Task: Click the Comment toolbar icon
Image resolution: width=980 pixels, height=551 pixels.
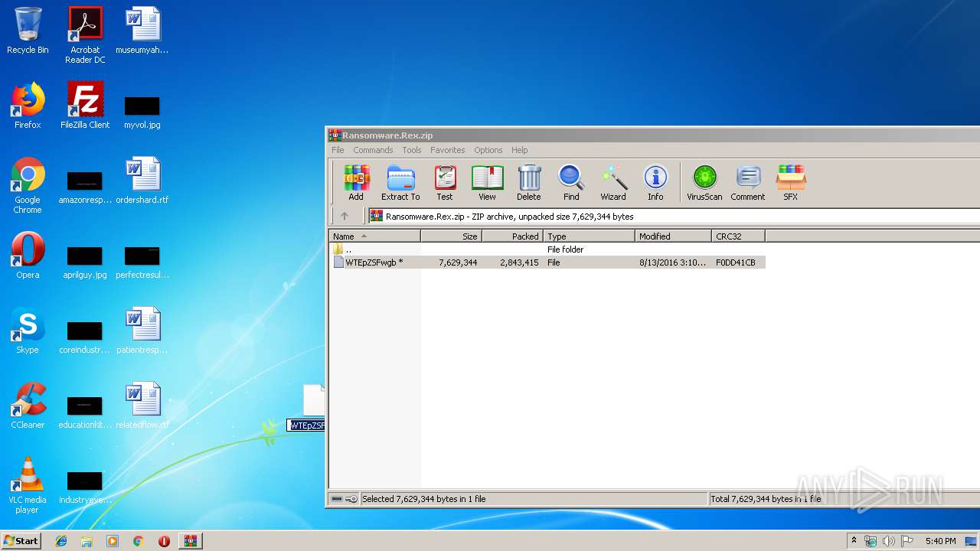Action: click(748, 183)
